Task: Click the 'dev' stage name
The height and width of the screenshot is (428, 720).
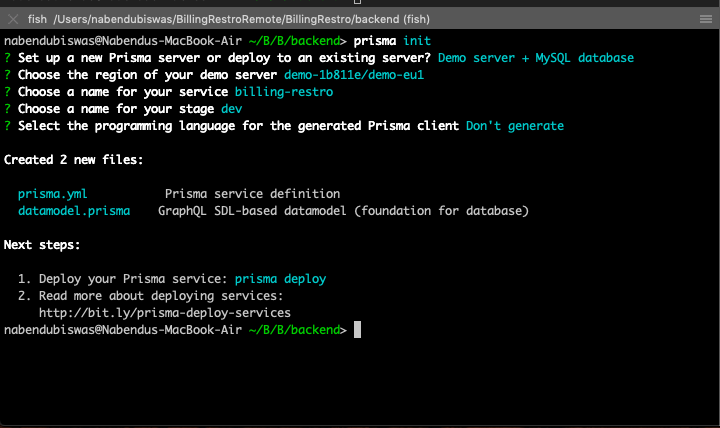Action: (231, 109)
